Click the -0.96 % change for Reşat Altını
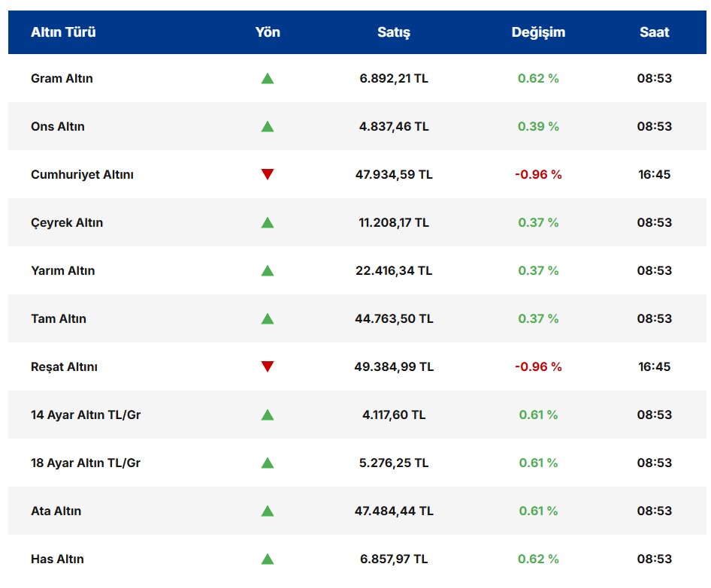Image resolution: width=711 pixels, height=588 pixels. tap(538, 366)
